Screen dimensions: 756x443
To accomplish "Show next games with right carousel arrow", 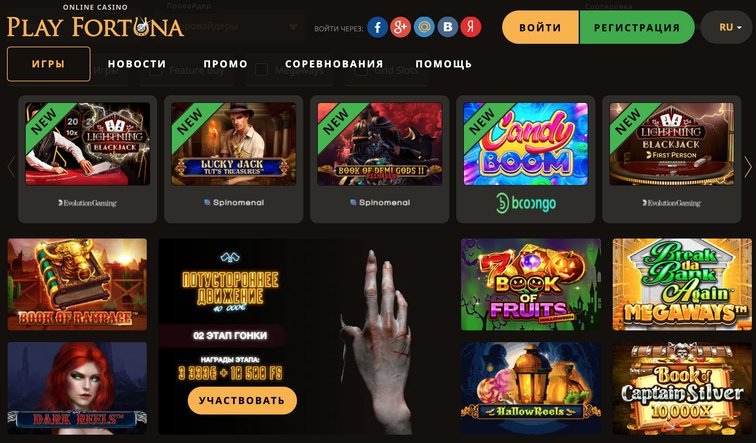I will [x=748, y=167].
